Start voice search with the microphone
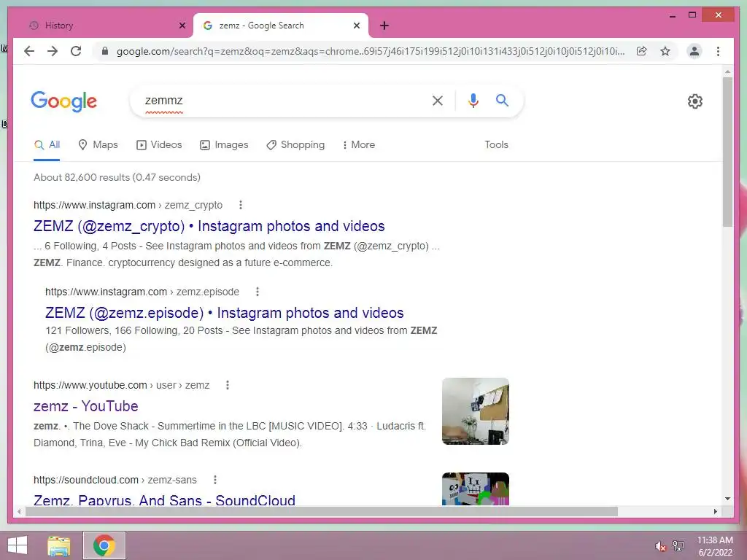747x560 pixels. 473,101
